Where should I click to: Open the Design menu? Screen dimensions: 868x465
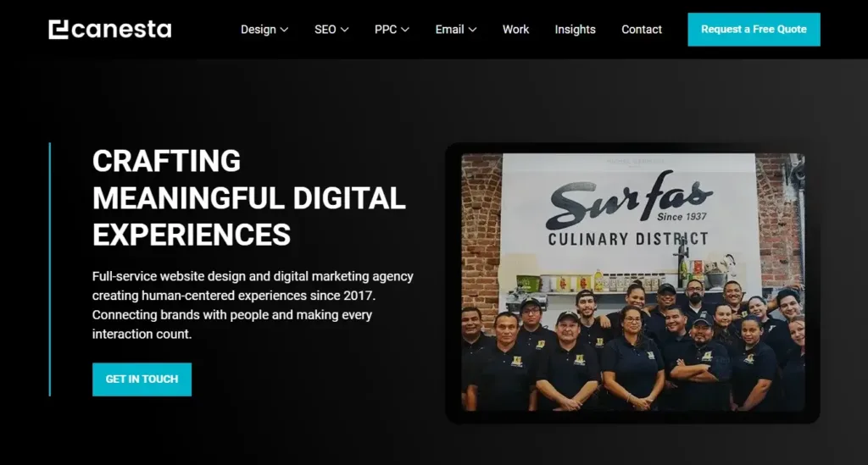[259, 30]
